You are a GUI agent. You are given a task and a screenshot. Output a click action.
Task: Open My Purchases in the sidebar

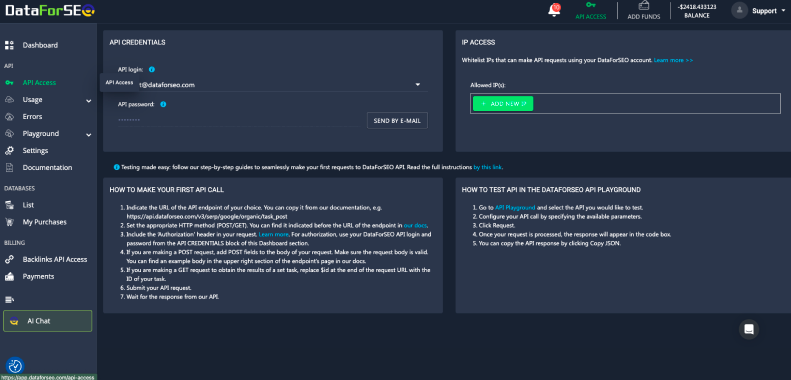pyautogui.click(x=44, y=222)
